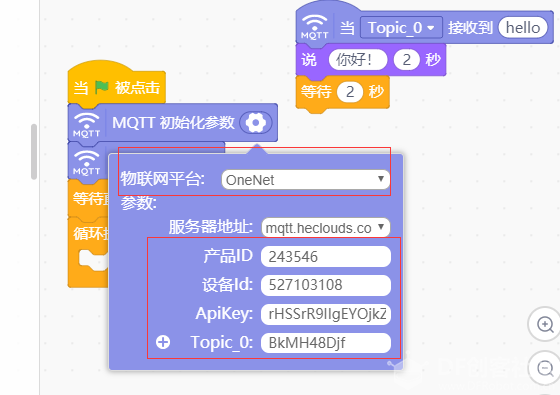Add a new topic with plus icon
Screen dimensions: 560x395
163,342
